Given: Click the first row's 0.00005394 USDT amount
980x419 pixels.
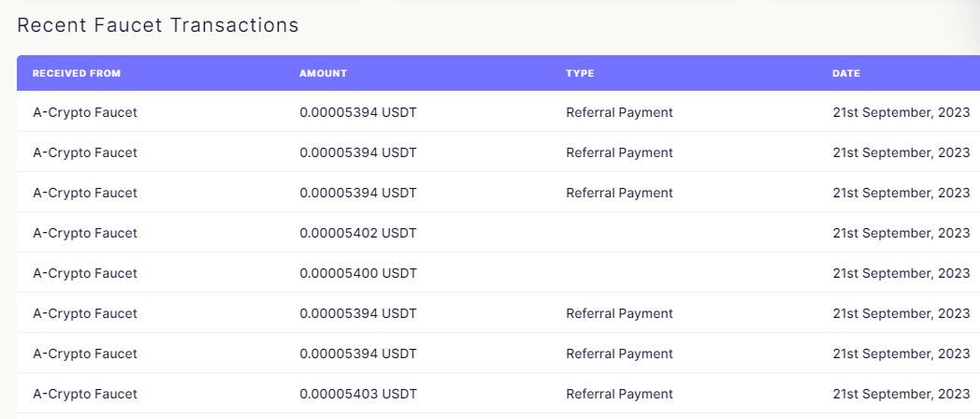Looking at the screenshot, I should pos(357,112).
